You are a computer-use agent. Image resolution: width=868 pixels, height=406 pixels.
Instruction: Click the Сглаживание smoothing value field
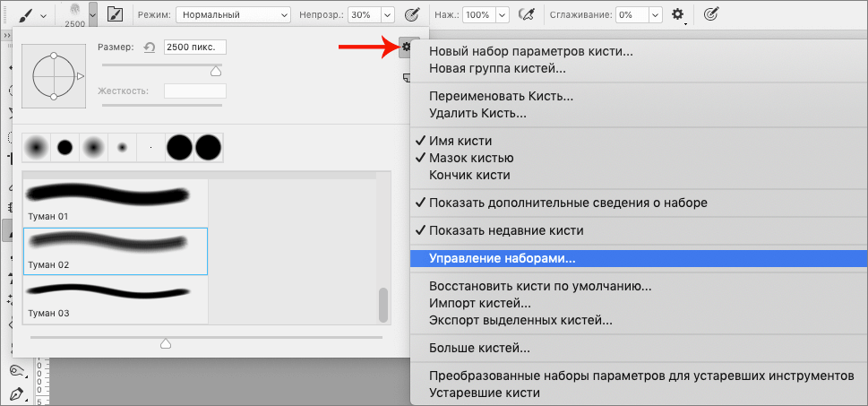(x=632, y=15)
